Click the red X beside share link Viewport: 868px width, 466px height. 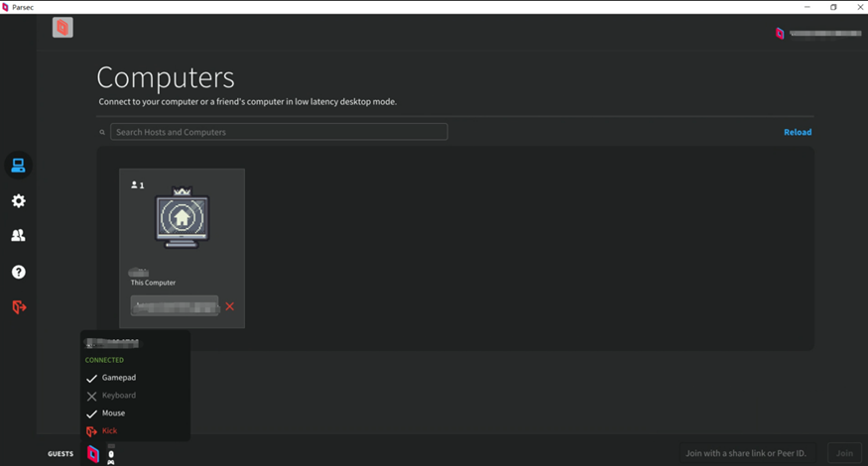[230, 306]
